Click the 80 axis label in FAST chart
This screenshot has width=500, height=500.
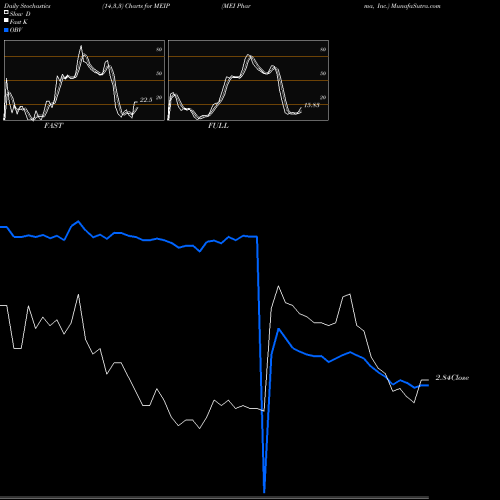pos(159,49)
